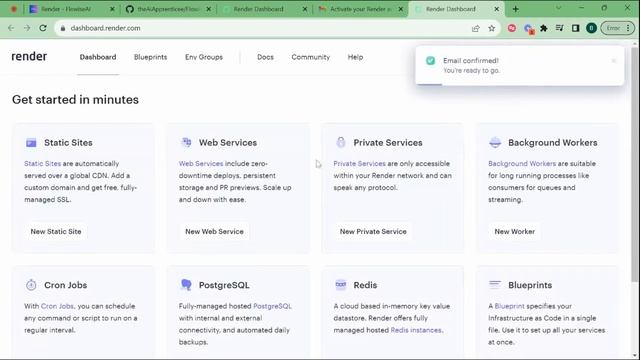Dismiss the Email confirmed notification
Image resolution: width=640 pixels, height=360 pixels.
(613, 61)
